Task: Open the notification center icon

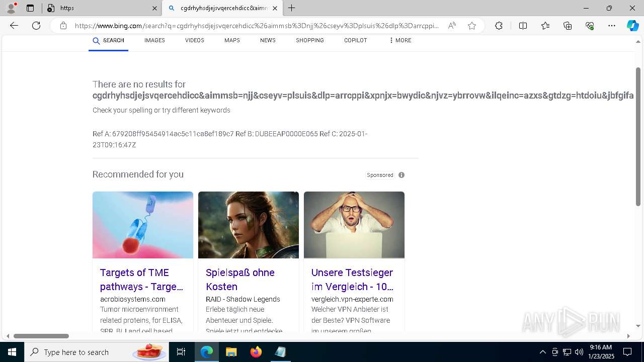Action: [x=627, y=352]
